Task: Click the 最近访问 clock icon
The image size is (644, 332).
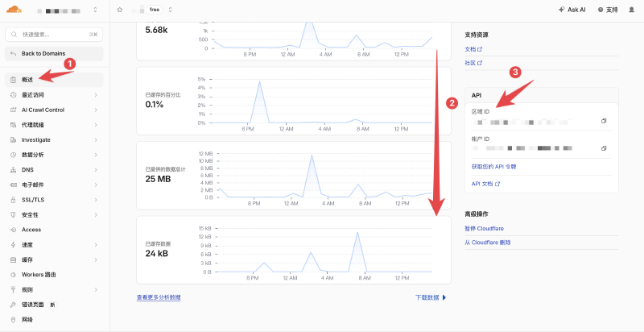Action: click(x=13, y=95)
